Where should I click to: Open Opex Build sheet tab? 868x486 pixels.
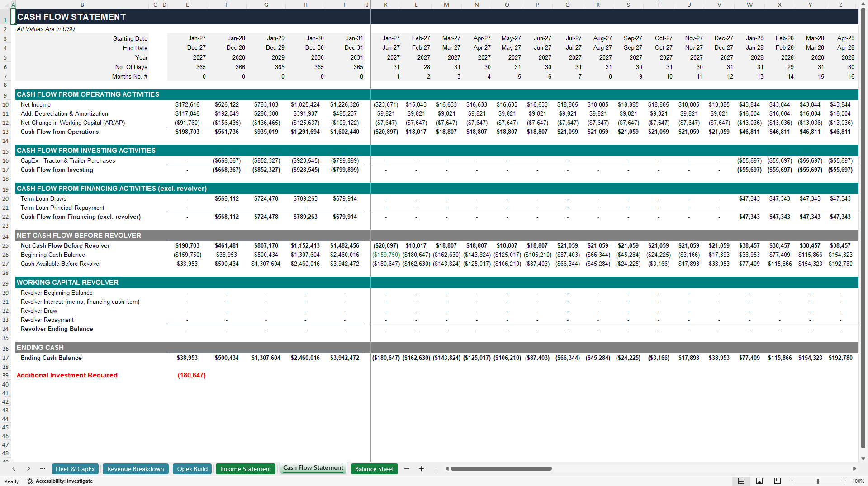pos(192,469)
